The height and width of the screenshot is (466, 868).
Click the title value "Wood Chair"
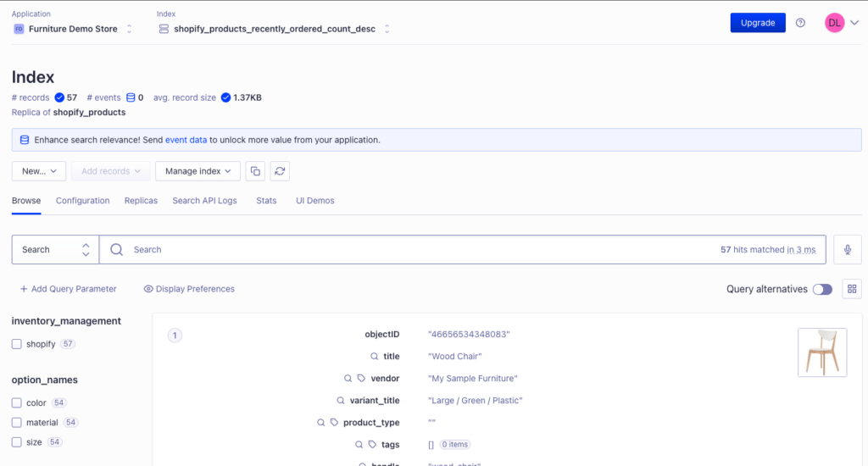(x=454, y=357)
